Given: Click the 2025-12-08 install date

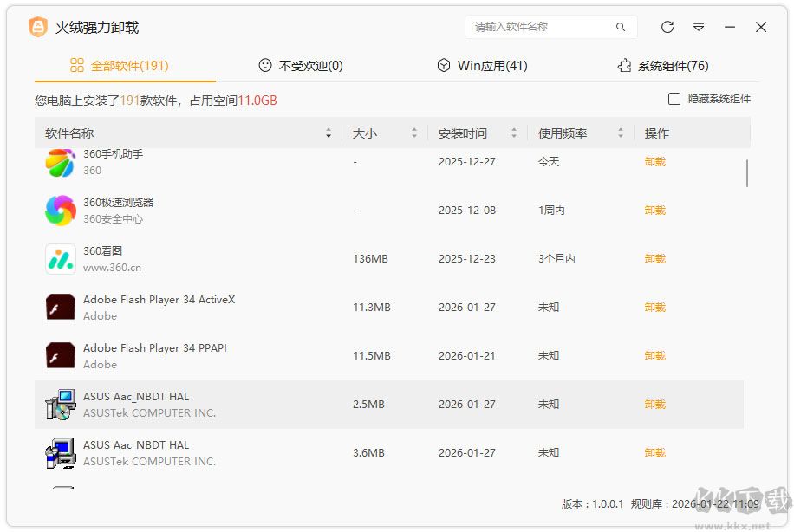Looking at the screenshot, I should click(467, 210).
